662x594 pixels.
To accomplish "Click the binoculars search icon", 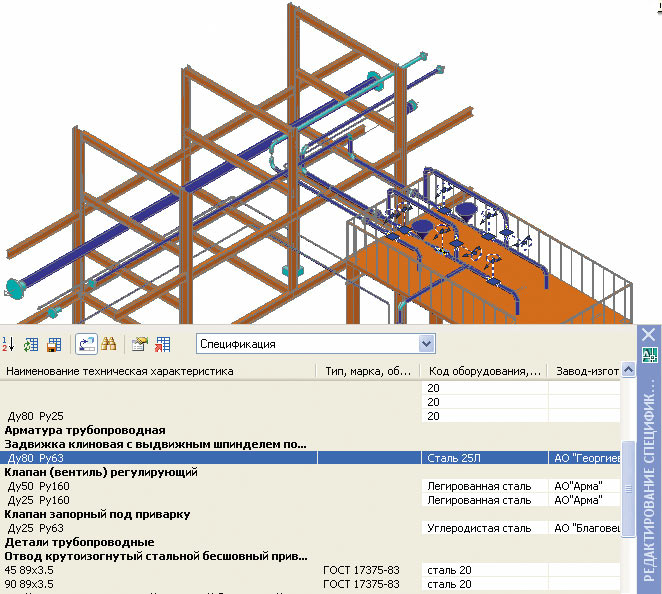I will point(110,344).
